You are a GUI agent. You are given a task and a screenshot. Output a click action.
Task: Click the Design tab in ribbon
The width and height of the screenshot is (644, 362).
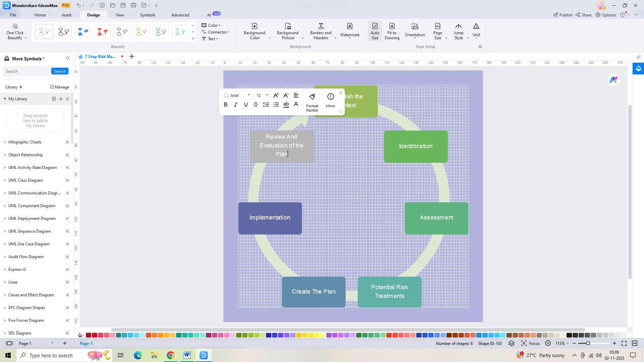(x=93, y=15)
